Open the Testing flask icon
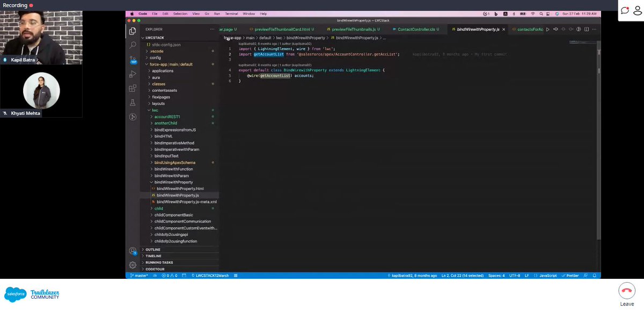Image resolution: width=644 pixels, height=310 pixels. (133, 103)
